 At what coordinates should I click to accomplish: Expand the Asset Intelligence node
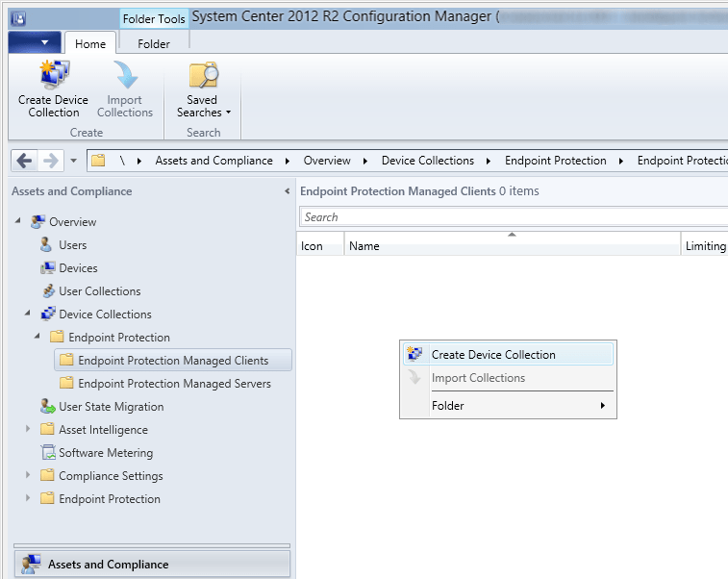click(x=28, y=429)
